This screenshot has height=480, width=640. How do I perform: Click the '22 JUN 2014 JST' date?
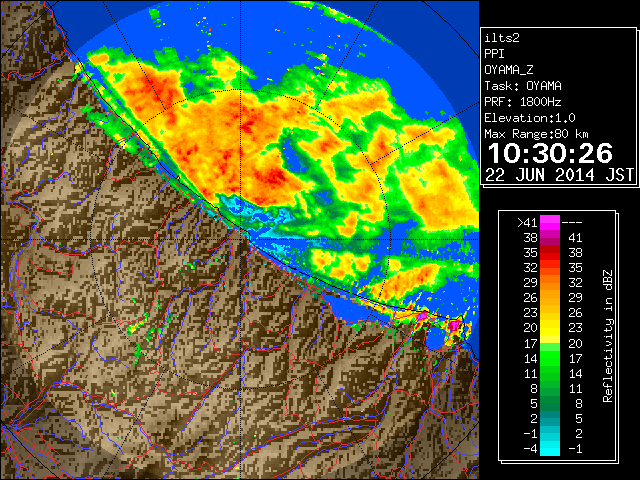(559, 175)
